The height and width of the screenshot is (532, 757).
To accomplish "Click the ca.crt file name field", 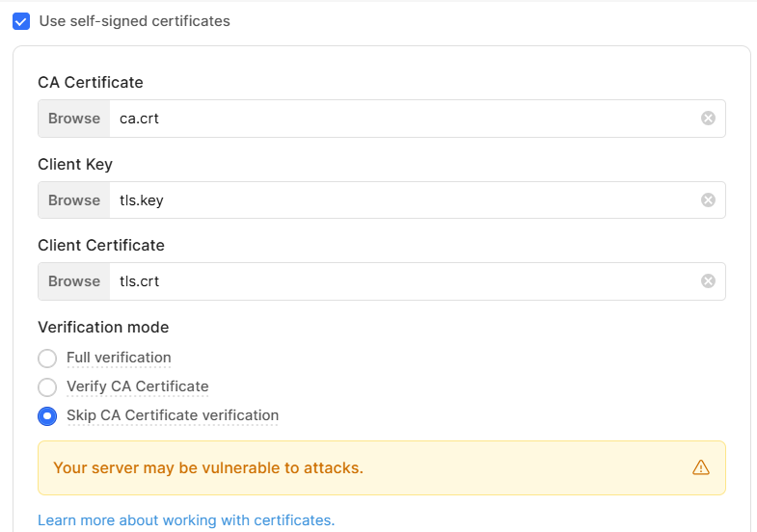I will (405, 119).
